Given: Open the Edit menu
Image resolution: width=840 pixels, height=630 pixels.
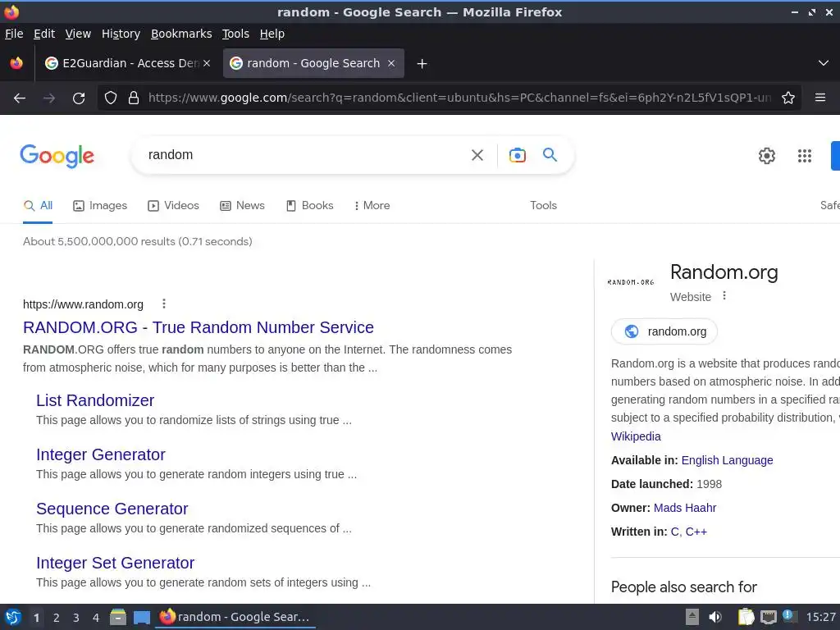Looking at the screenshot, I should [44, 34].
